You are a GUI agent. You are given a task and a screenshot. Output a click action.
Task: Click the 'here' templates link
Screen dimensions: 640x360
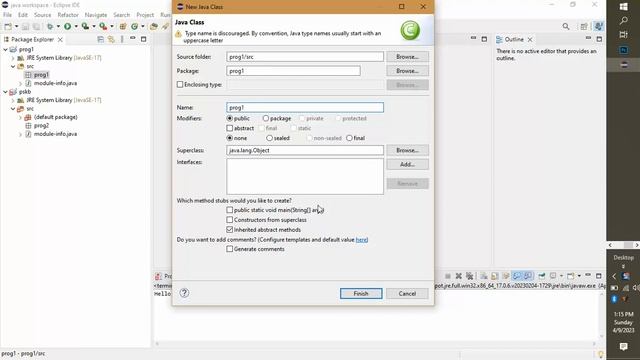coord(362,240)
